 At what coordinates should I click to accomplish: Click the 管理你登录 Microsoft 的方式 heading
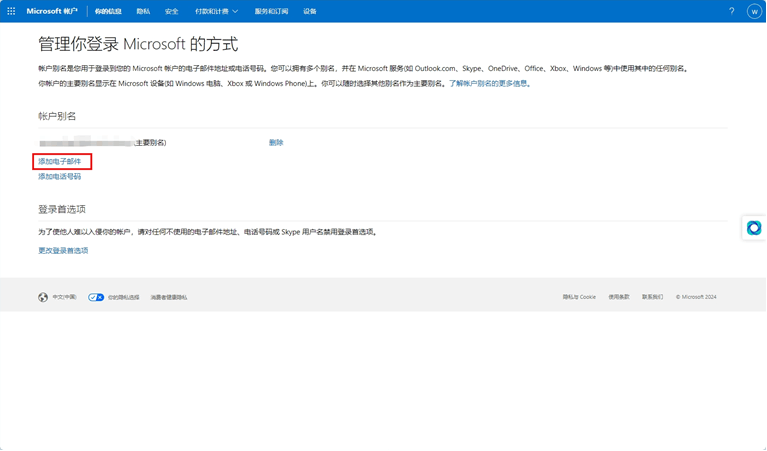click(x=138, y=44)
